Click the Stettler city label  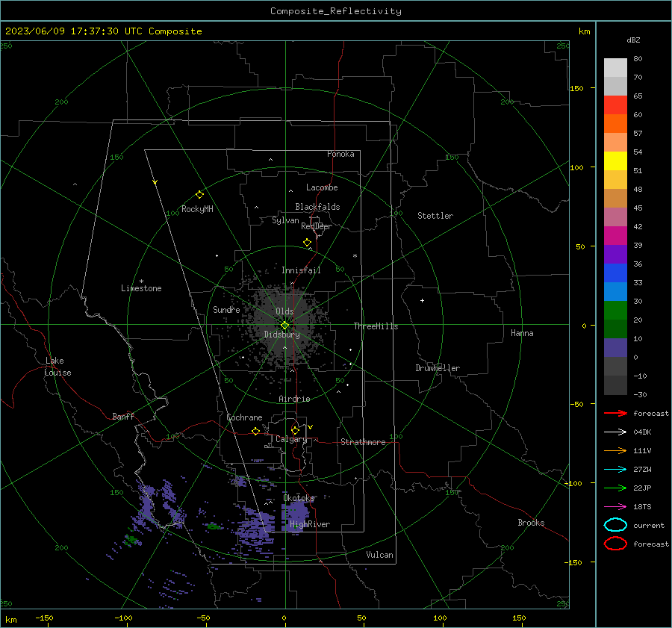pyautogui.click(x=435, y=216)
